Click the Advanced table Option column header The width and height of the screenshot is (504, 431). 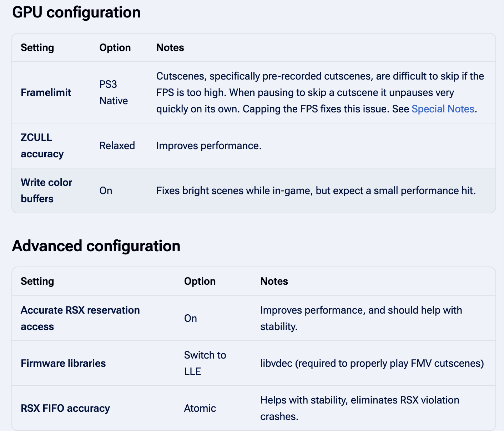point(200,281)
